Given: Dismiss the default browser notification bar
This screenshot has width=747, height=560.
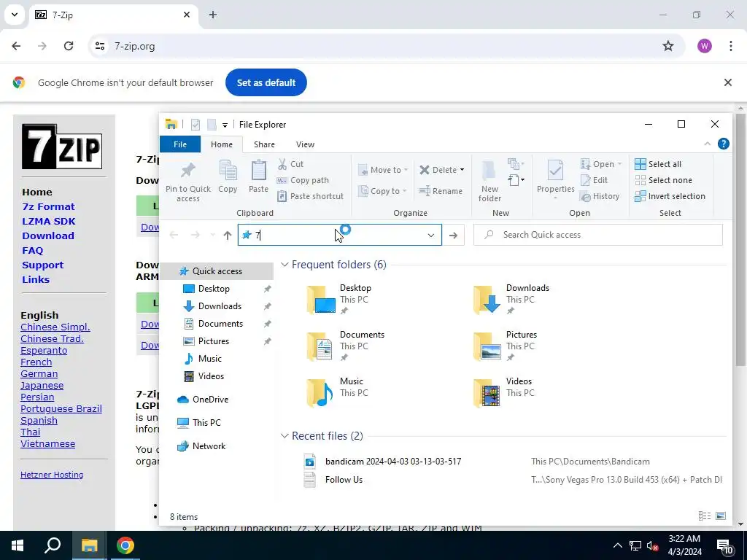Looking at the screenshot, I should (727, 82).
